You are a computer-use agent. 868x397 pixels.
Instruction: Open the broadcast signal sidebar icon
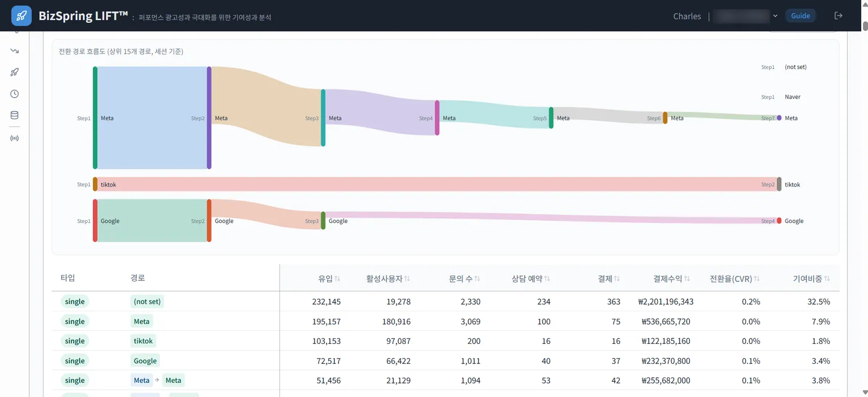pyautogui.click(x=15, y=138)
